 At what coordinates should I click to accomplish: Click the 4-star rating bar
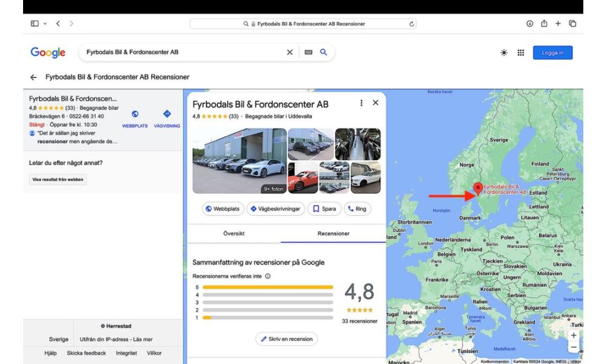[268, 295]
